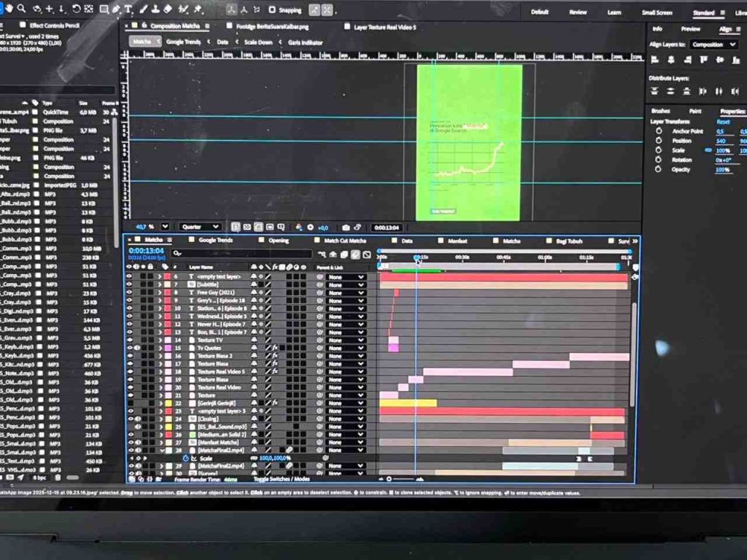The height and width of the screenshot is (560, 747).
Task: Select the Eraser tool
Action: (x=168, y=9)
